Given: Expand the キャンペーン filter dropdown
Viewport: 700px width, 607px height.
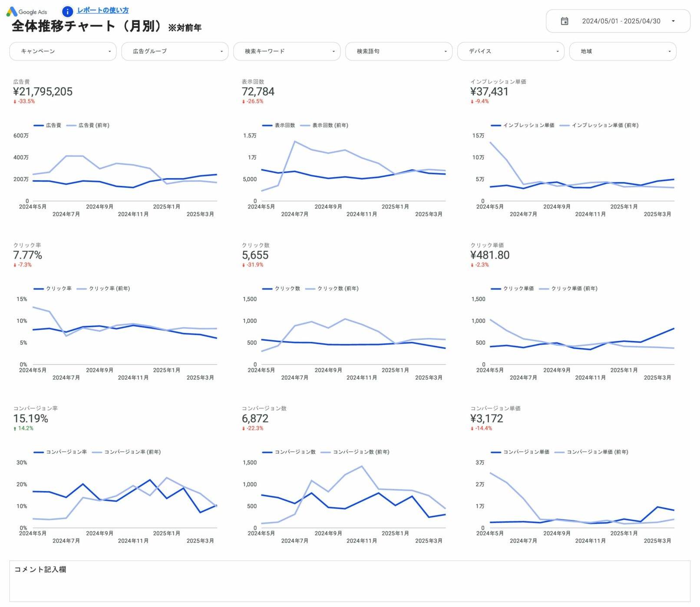Looking at the screenshot, I should [x=63, y=51].
